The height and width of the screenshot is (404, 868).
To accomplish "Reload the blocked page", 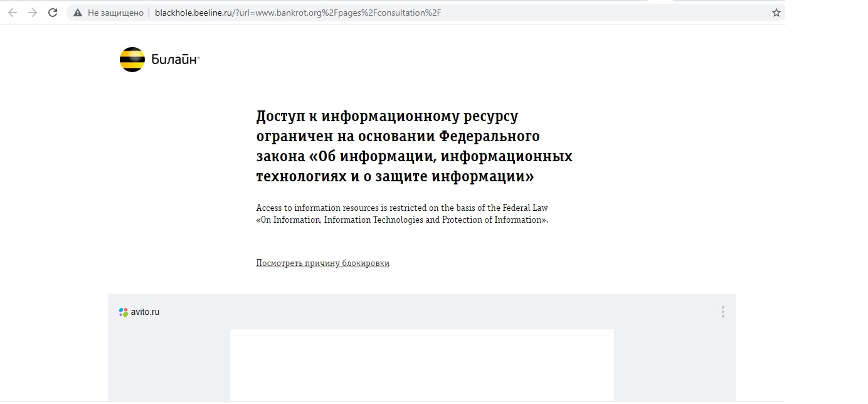I will click(53, 13).
